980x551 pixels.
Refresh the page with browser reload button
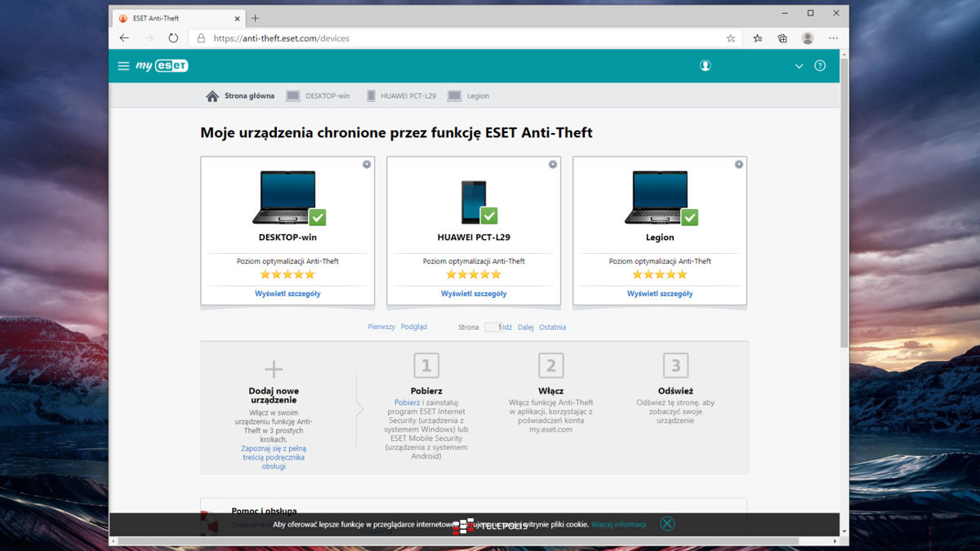pos(173,38)
